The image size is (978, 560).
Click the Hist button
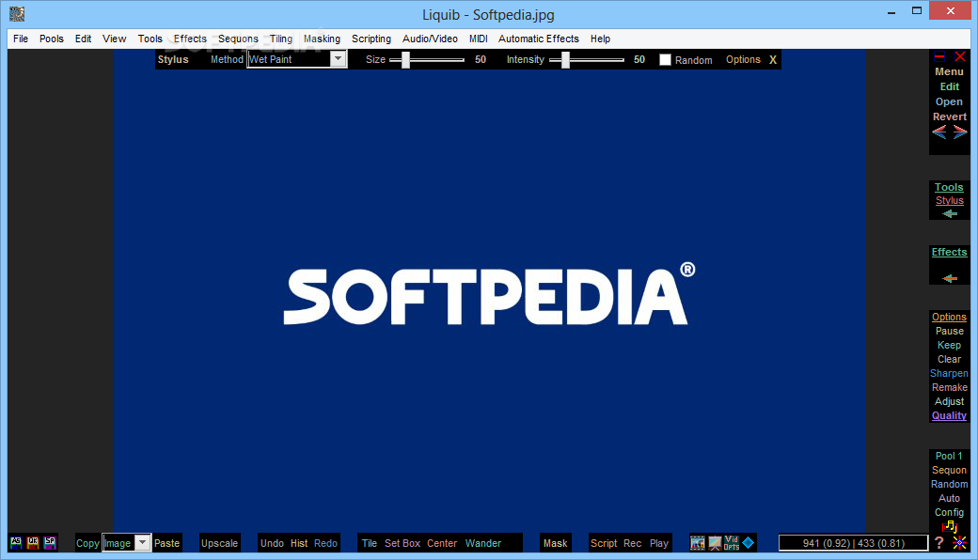pyautogui.click(x=299, y=543)
